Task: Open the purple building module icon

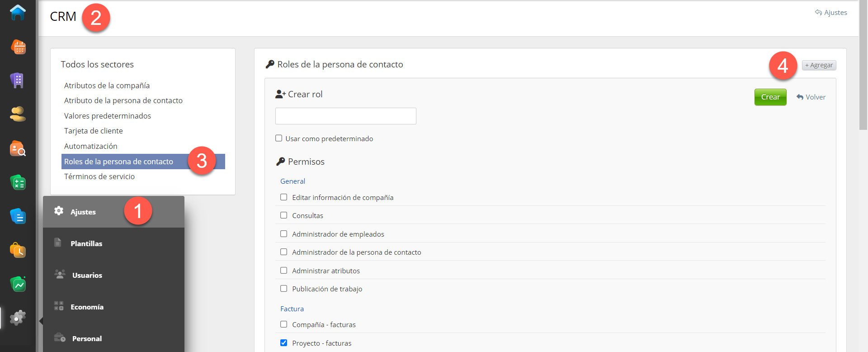Action: pos(18,81)
